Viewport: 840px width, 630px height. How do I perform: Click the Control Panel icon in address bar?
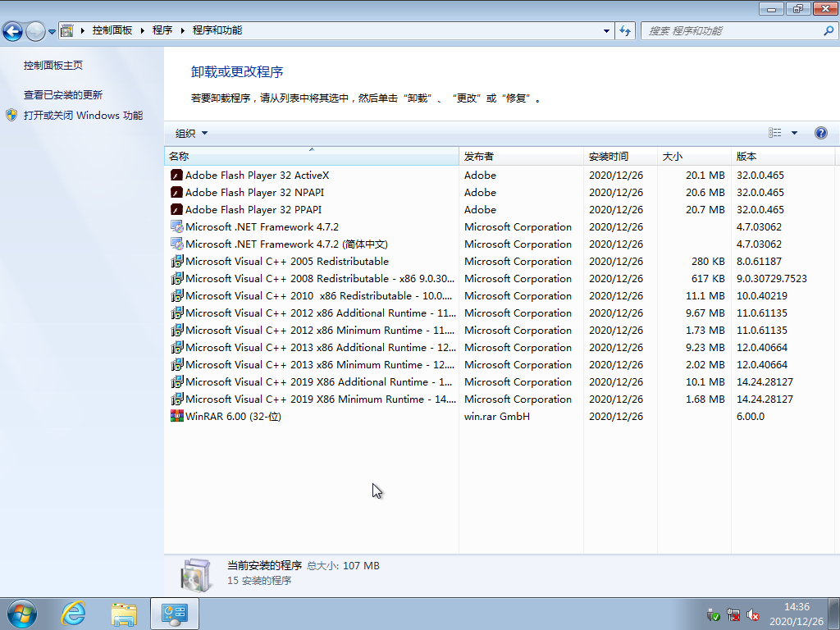[67, 30]
